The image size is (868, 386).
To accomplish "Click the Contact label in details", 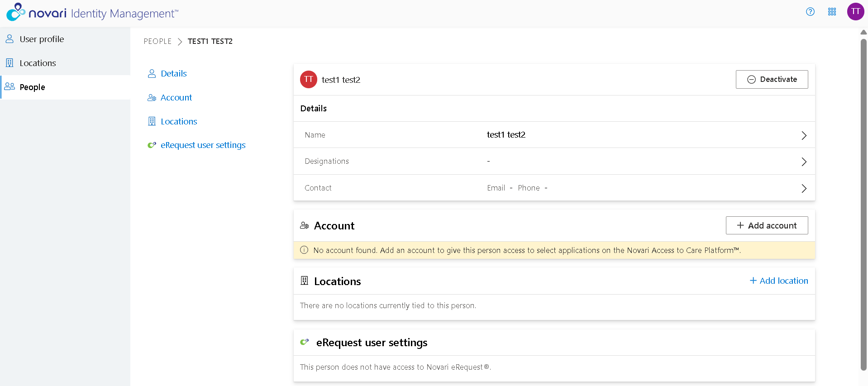I will pyautogui.click(x=318, y=188).
